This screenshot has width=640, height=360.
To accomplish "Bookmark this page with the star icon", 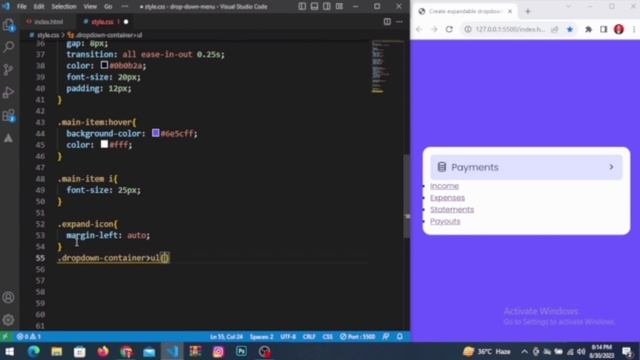I will [x=570, y=29].
